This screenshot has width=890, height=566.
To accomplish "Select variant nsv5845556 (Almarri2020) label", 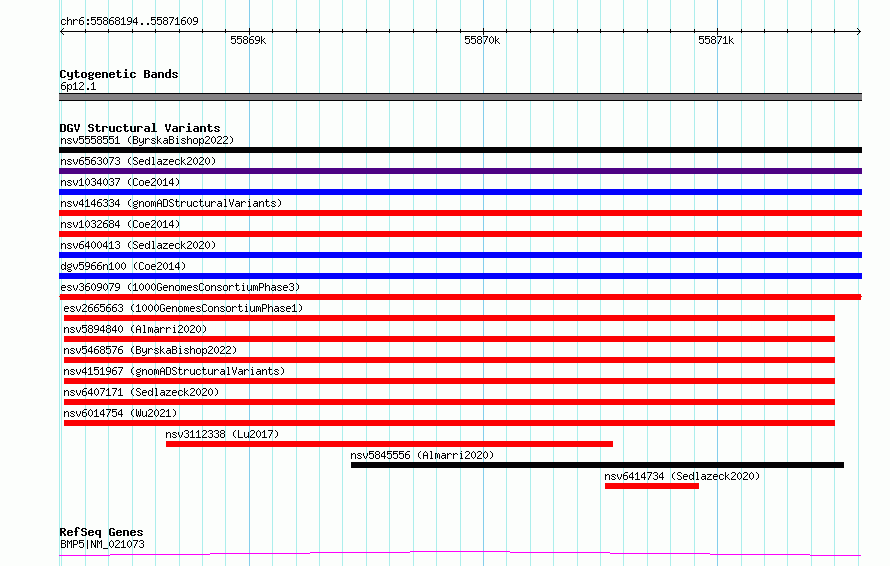I will pos(422,455).
